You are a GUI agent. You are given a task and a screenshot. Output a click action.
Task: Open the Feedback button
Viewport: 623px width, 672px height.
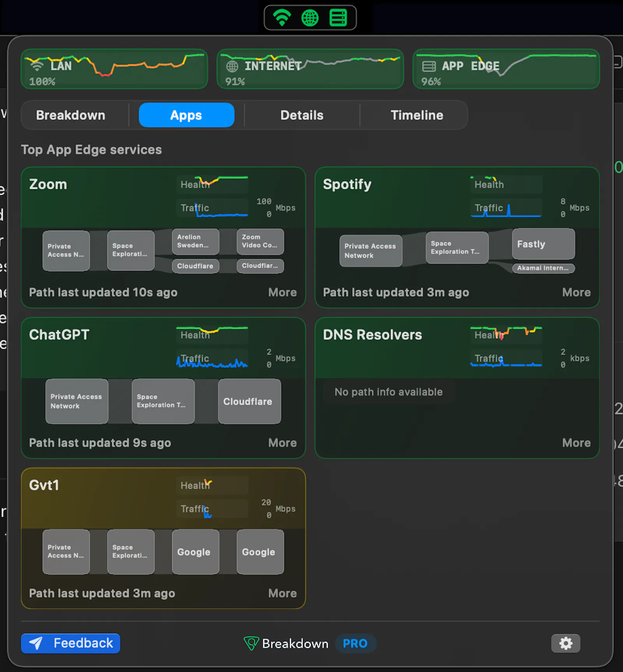point(70,643)
